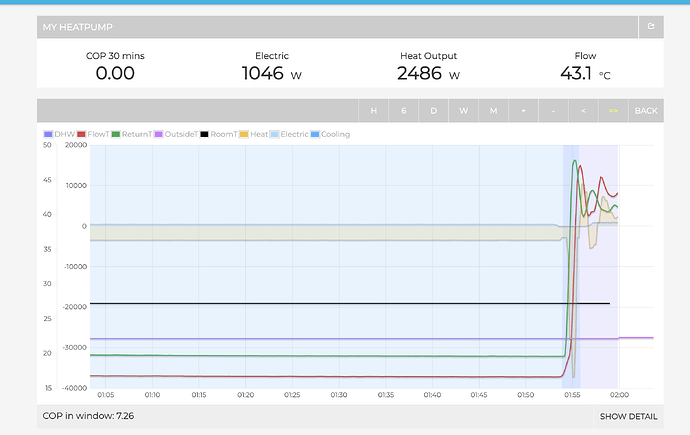Image resolution: width=690 pixels, height=435 pixels.
Task: Toggle the DHW legend series
Action: point(59,134)
